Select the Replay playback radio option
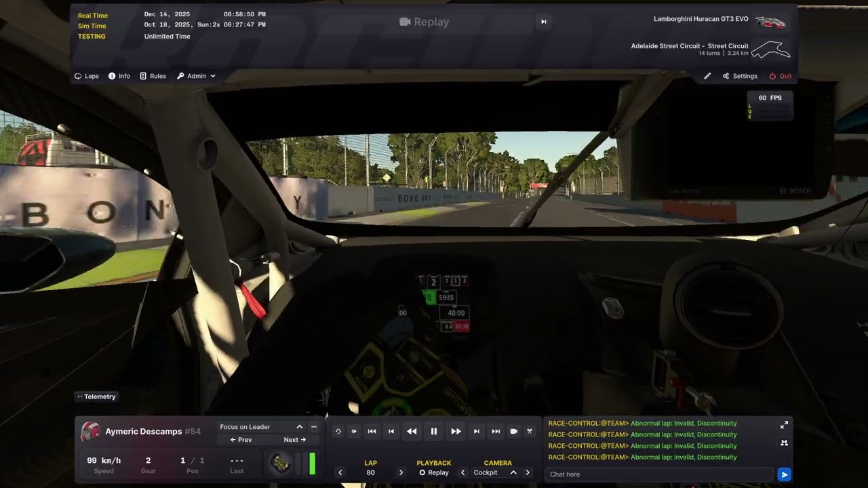The image size is (868, 488). pyautogui.click(x=434, y=472)
